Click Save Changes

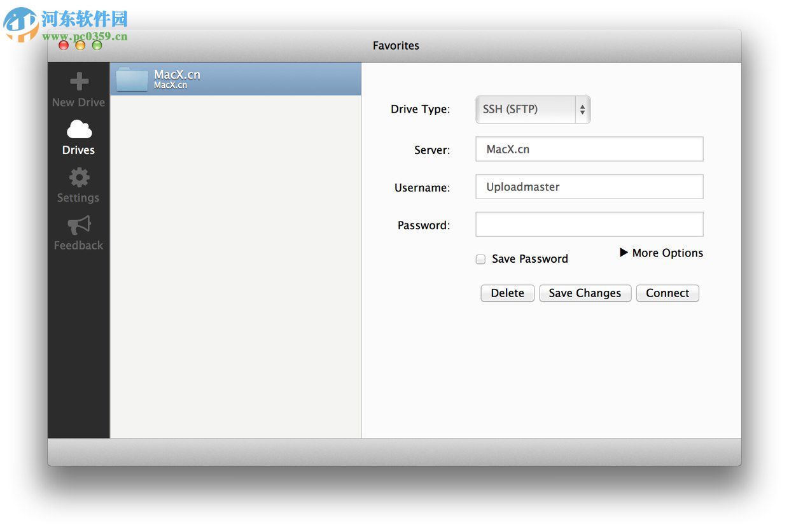585,293
